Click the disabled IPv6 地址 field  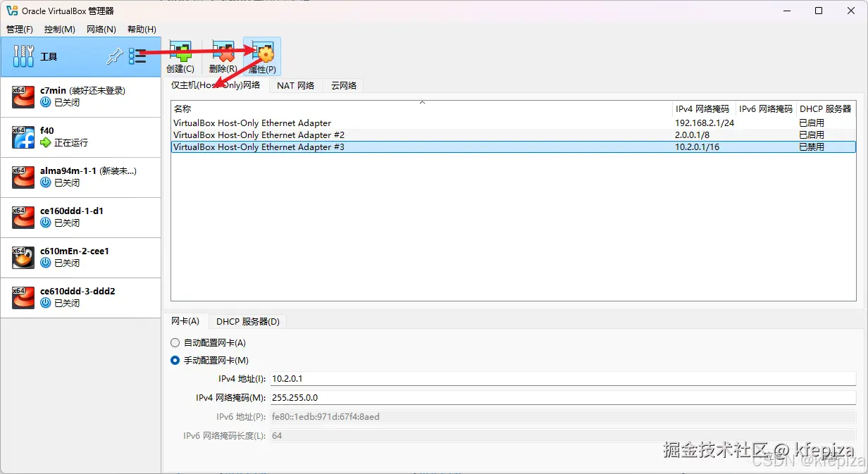[x=563, y=417]
